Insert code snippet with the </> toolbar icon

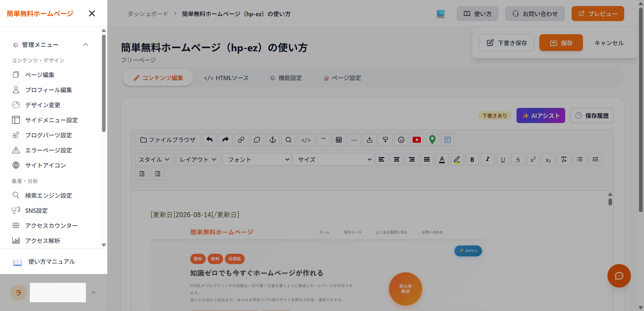coord(306,140)
